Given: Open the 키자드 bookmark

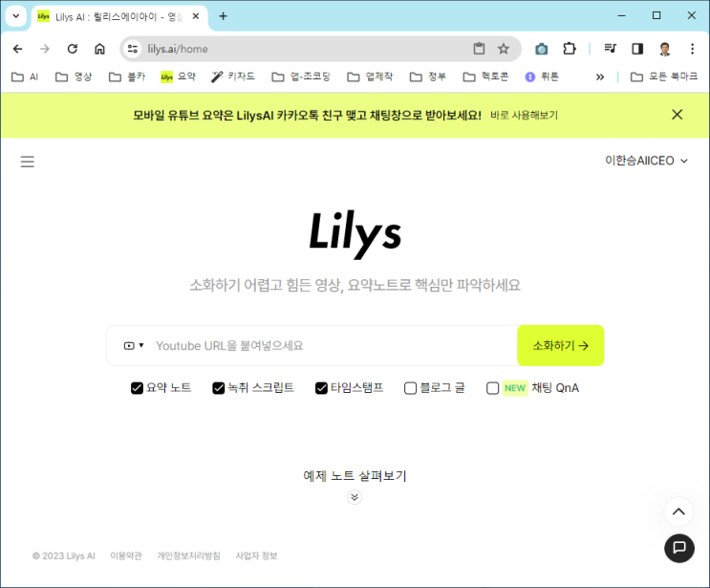Looking at the screenshot, I should tap(233, 76).
